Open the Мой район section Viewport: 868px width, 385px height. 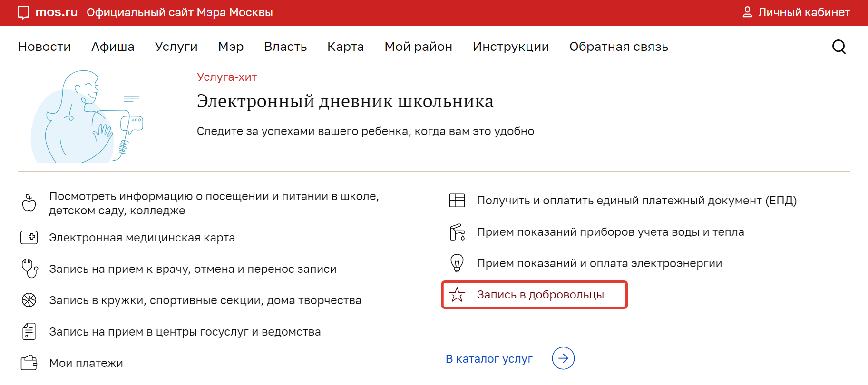(418, 47)
